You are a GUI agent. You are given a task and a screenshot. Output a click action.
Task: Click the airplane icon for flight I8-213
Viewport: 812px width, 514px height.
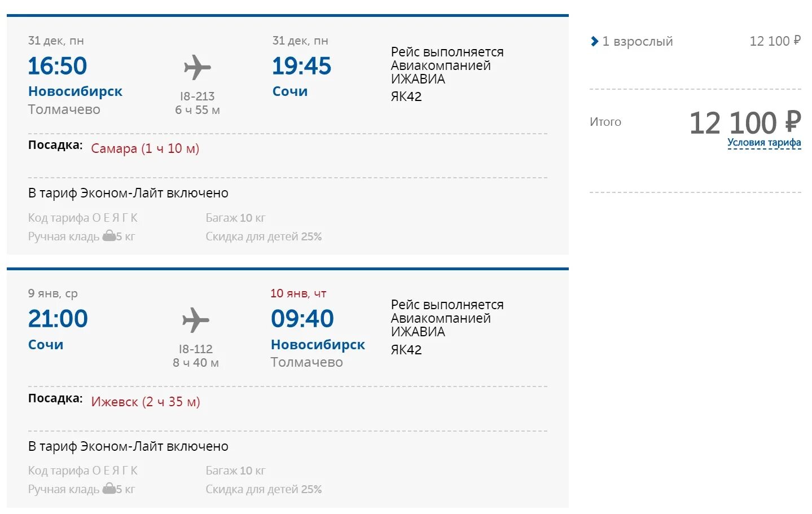[197, 68]
